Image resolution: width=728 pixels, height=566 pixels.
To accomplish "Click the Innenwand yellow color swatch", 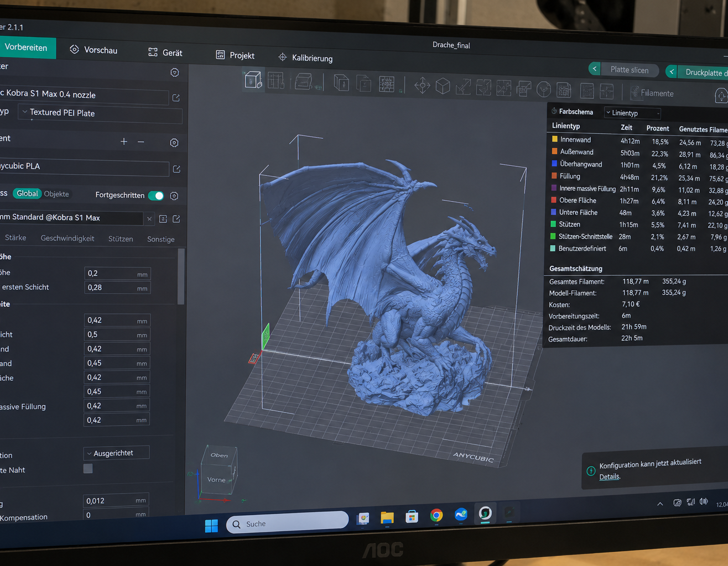I will click(555, 139).
